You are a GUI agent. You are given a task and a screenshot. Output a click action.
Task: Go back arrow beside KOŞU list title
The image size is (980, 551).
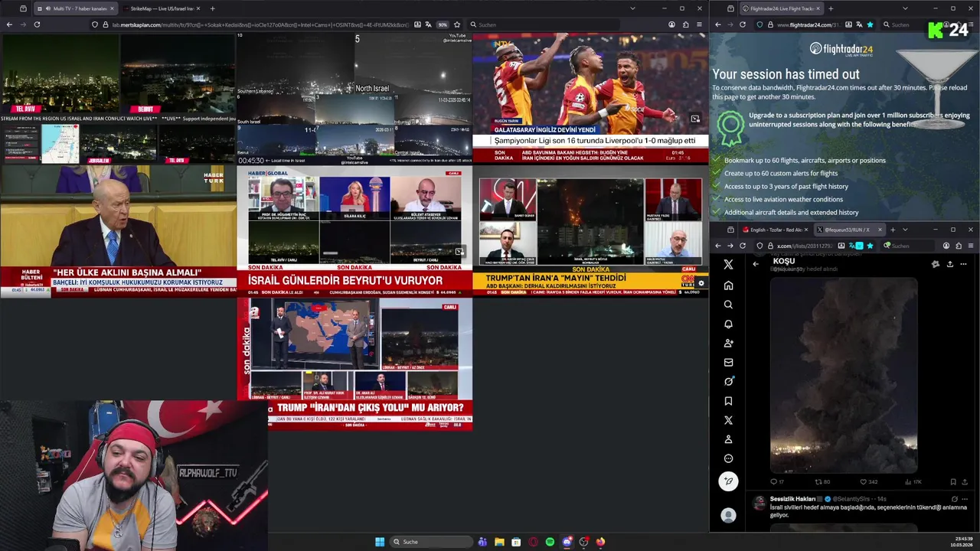click(756, 264)
